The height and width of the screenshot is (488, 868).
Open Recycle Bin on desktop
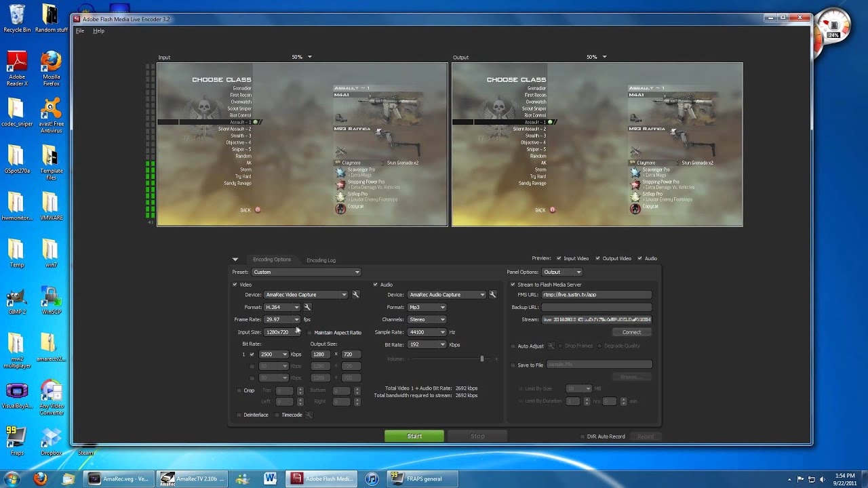17,18
